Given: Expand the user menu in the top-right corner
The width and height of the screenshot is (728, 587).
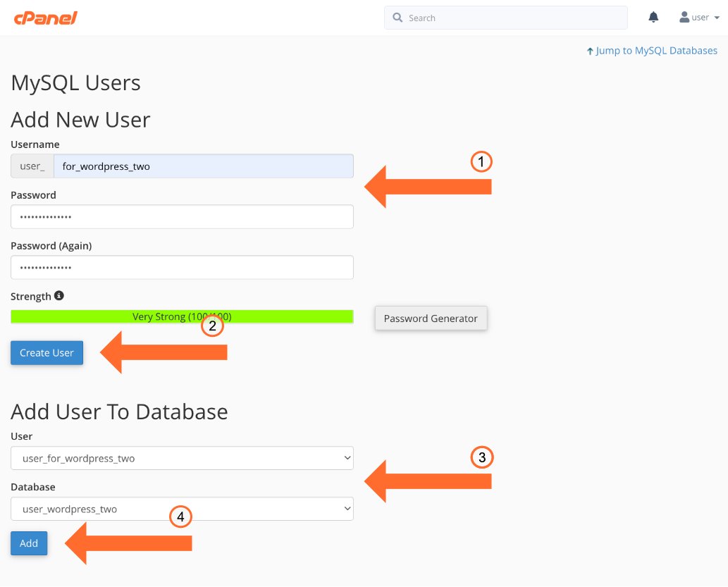Looking at the screenshot, I should [x=699, y=17].
